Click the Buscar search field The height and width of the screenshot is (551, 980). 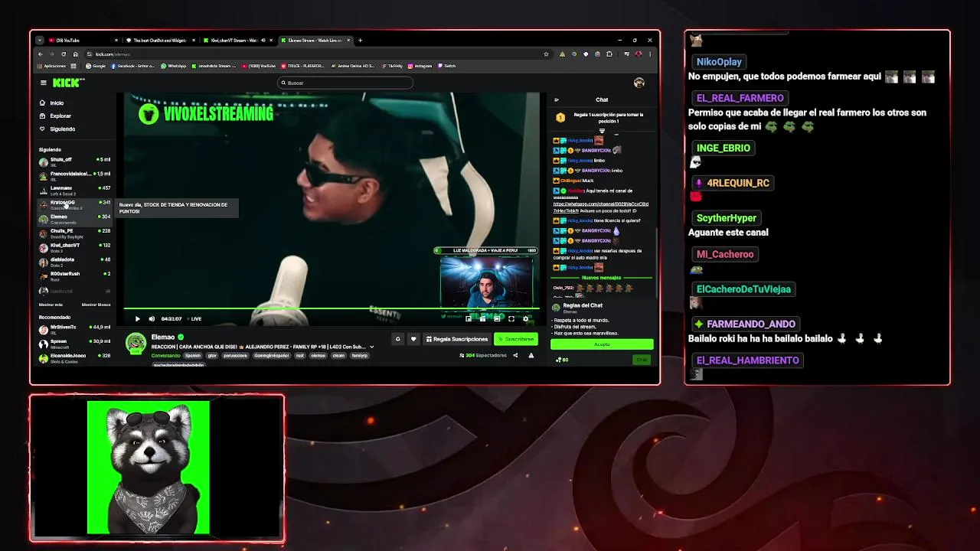pos(345,83)
